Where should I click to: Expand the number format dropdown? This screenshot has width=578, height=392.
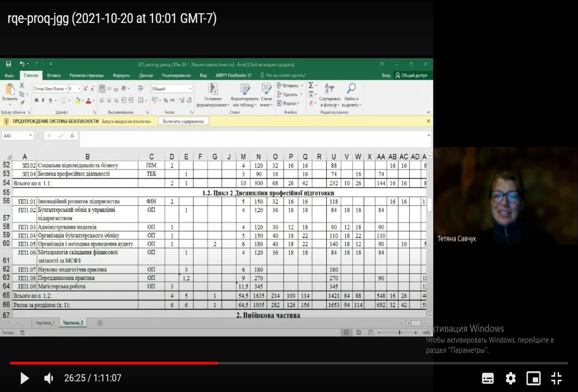[190, 89]
